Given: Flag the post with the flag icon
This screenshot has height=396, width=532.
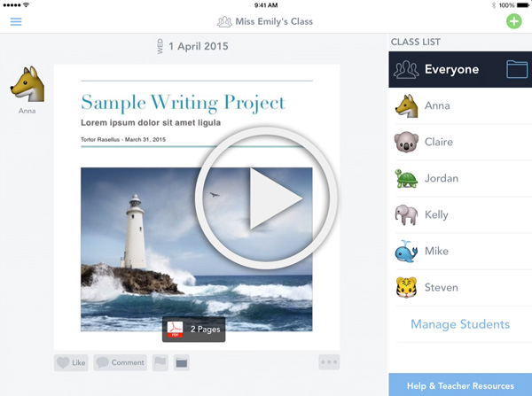Looking at the screenshot, I should tap(160, 362).
